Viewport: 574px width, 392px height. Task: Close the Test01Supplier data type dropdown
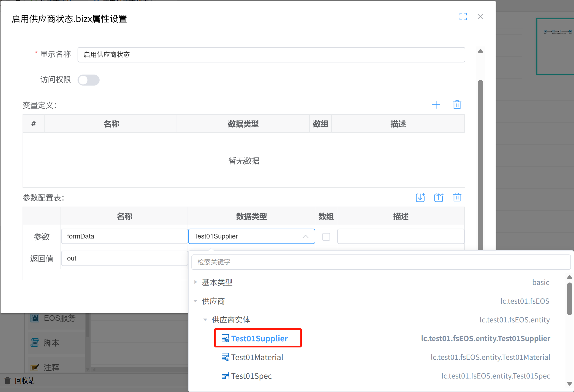pyautogui.click(x=305, y=236)
